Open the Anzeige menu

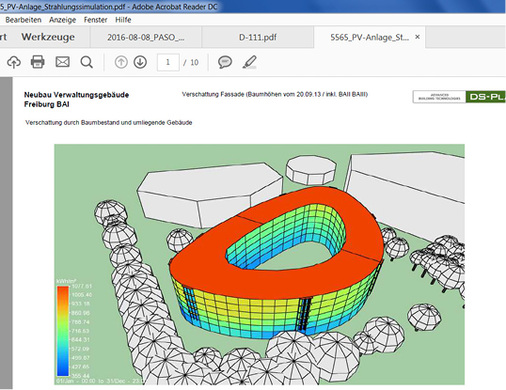62,20
